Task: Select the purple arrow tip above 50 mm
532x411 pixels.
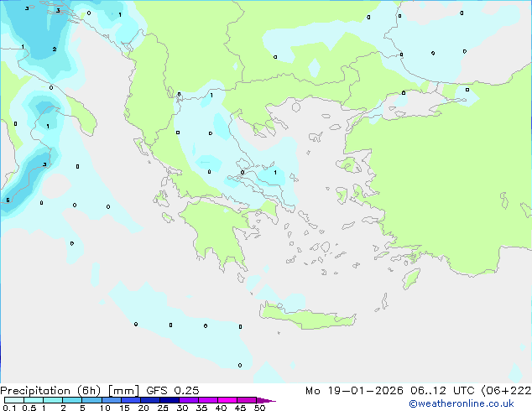Action: point(266,400)
